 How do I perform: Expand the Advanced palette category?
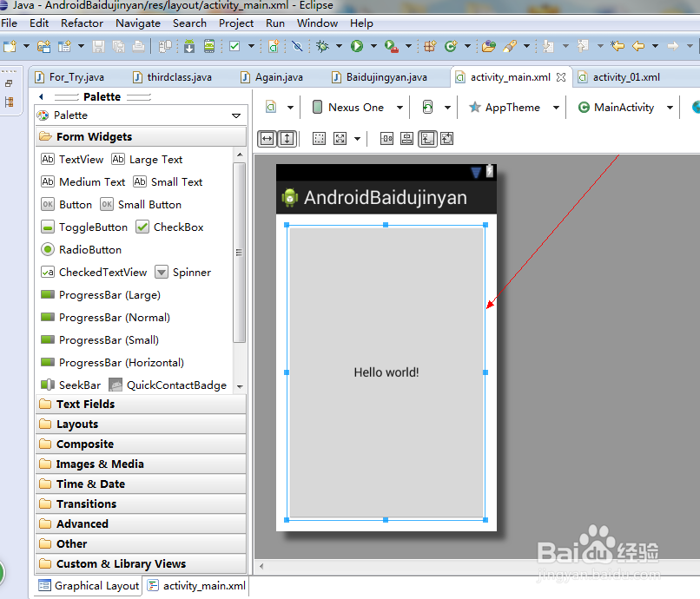coord(141,524)
